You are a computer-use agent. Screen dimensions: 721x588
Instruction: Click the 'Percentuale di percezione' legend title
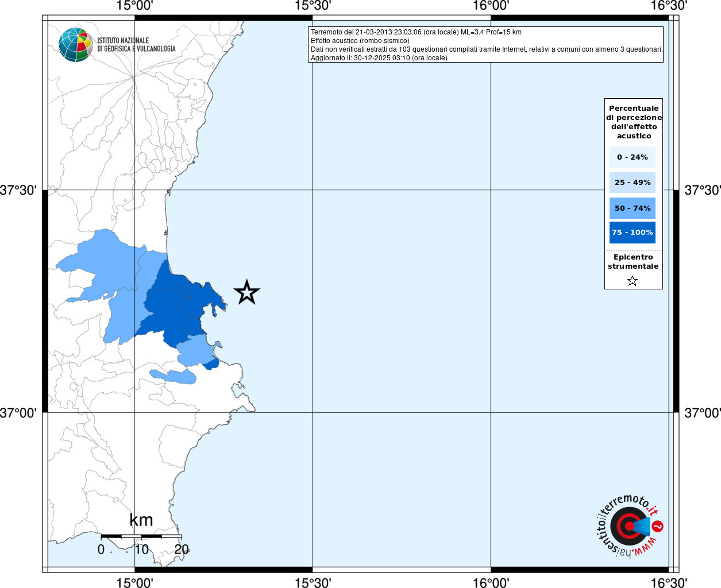tap(634, 122)
